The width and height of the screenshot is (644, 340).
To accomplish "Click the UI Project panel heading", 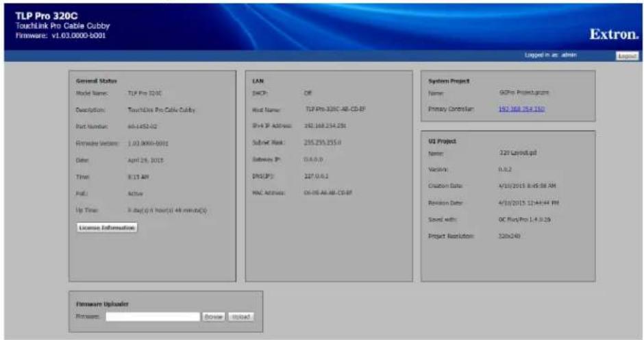I will (x=442, y=141).
